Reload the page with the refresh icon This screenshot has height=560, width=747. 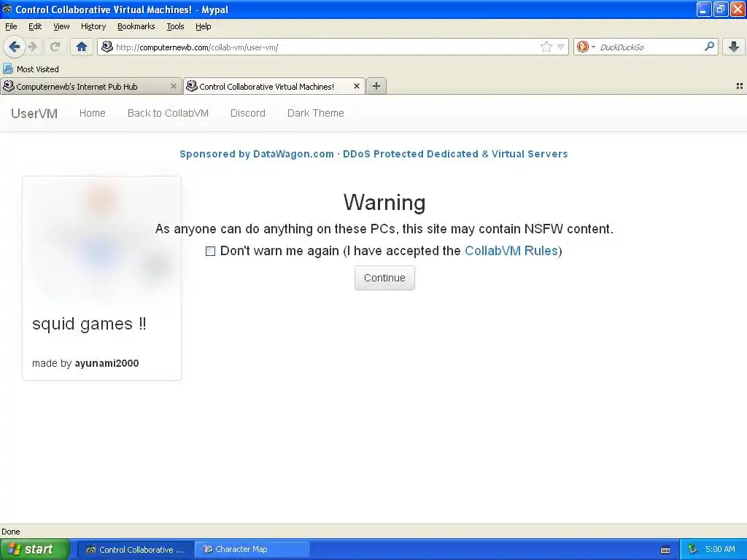55,47
